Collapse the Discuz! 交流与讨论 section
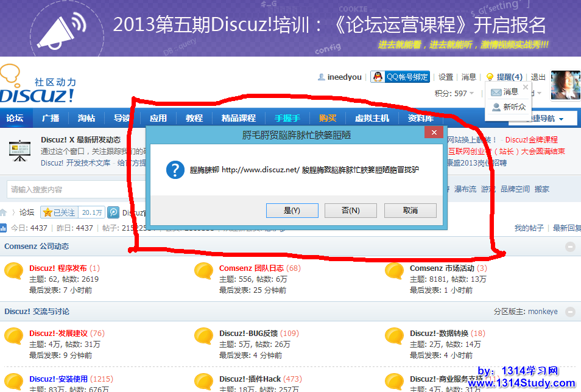This screenshot has height=392, width=581. pyautogui.click(x=570, y=312)
